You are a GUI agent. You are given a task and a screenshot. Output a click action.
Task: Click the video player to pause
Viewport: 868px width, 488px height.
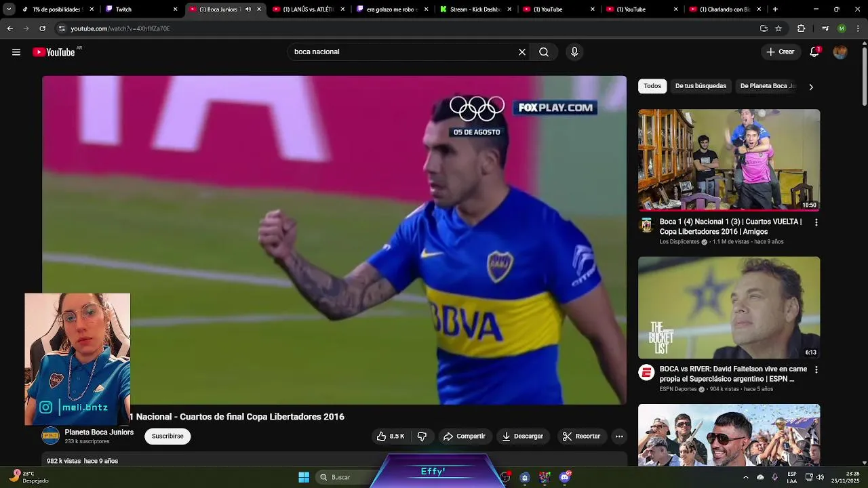tap(334, 240)
